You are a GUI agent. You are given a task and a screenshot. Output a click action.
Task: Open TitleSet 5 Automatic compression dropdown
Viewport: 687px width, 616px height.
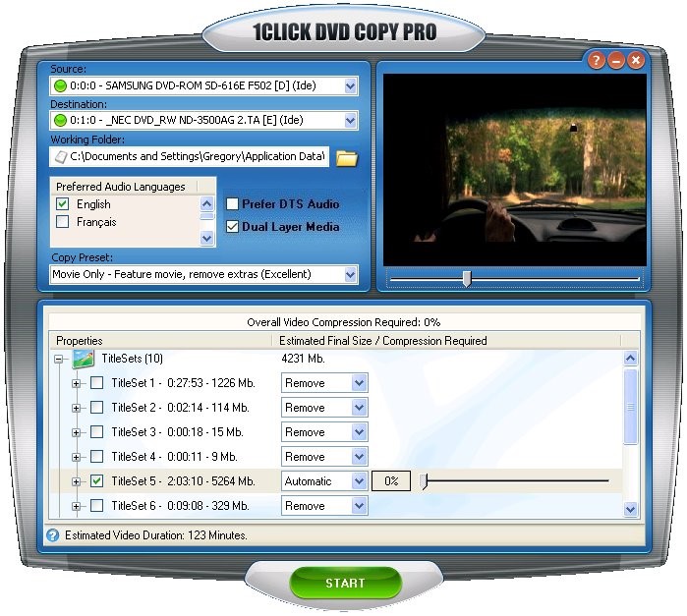click(x=359, y=481)
